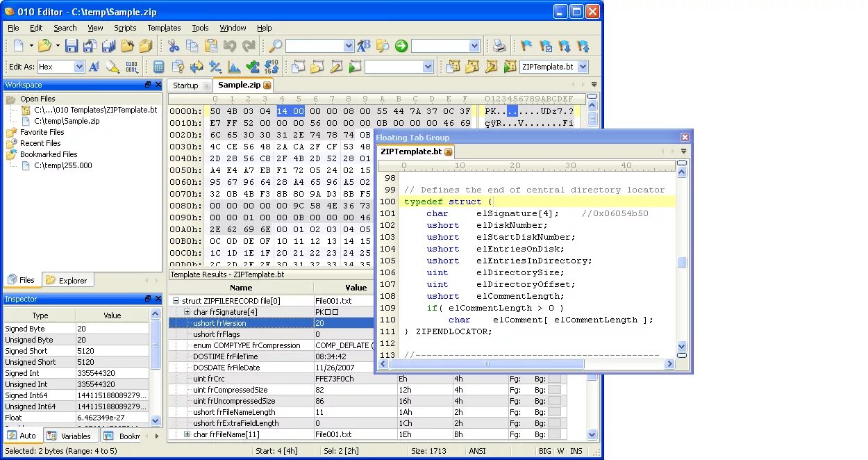Switch to the Startup tab
This screenshot has height=460, width=868.
click(x=185, y=85)
